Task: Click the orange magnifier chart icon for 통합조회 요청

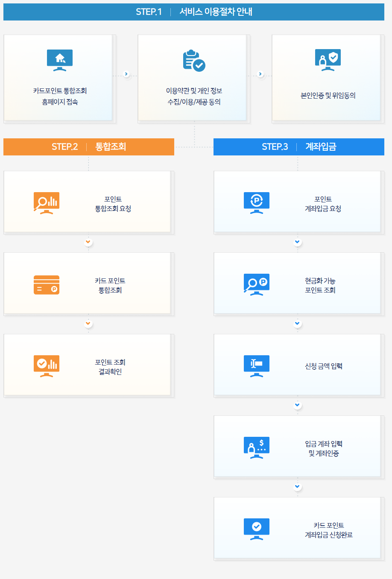Action: (x=47, y=203)
